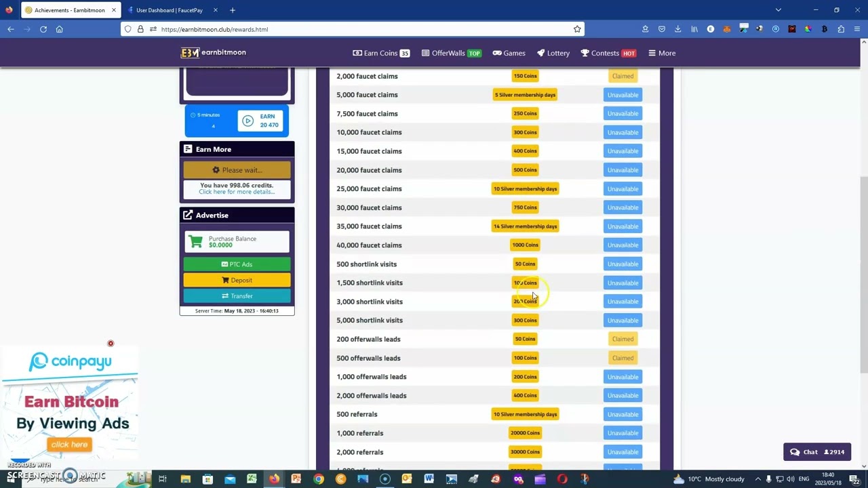Viewport: 868px width, 488px height.
Task: Click the Purchase Balance $0.0000 box
Action: 237,242
